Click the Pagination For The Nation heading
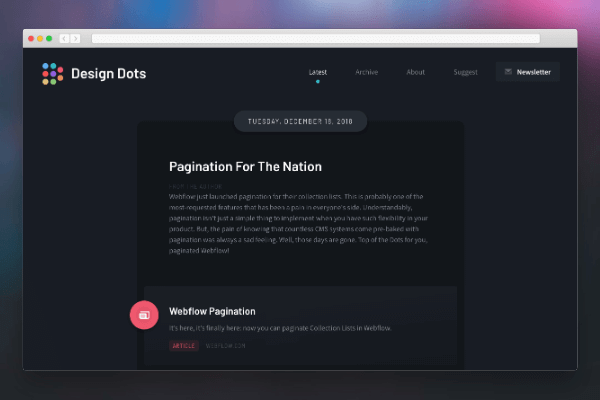Screen dimensions: 600x400 (x=245, y=167)
